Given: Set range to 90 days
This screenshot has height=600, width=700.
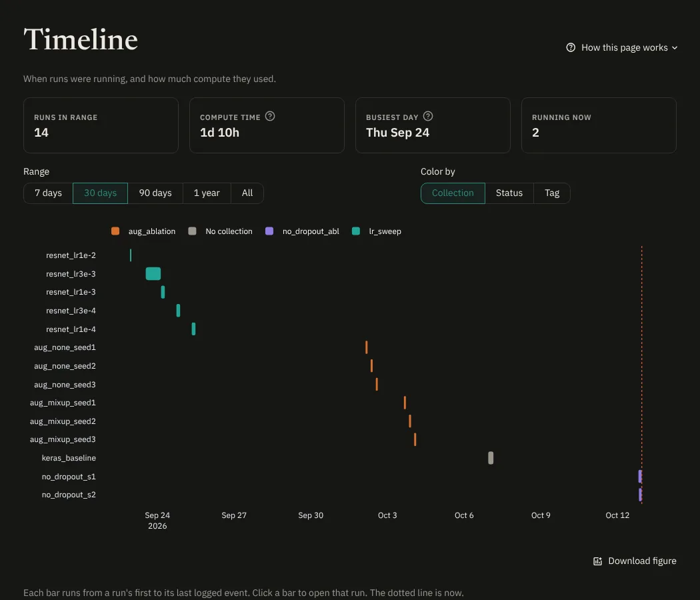Looking at the screenshot, I should coord(155,193).
